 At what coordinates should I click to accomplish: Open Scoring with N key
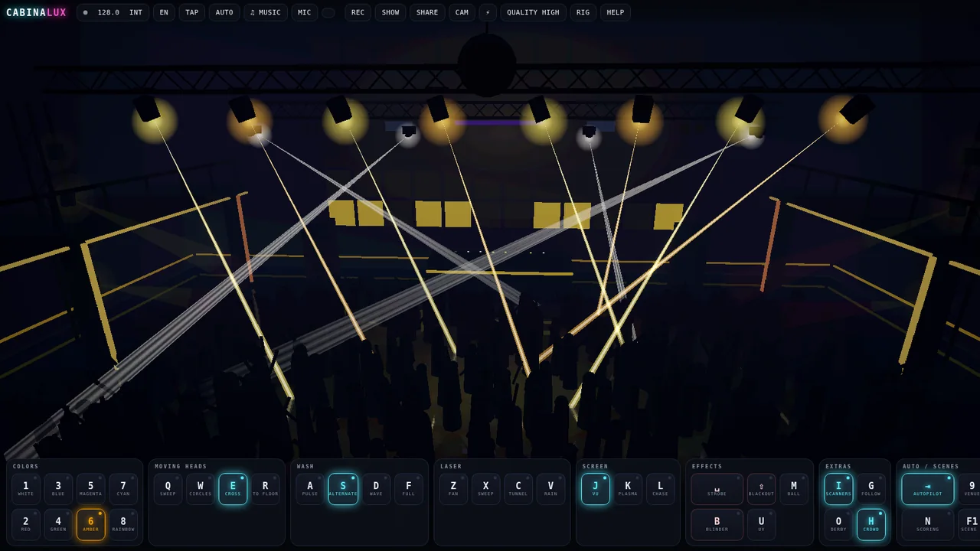[928, 524]
